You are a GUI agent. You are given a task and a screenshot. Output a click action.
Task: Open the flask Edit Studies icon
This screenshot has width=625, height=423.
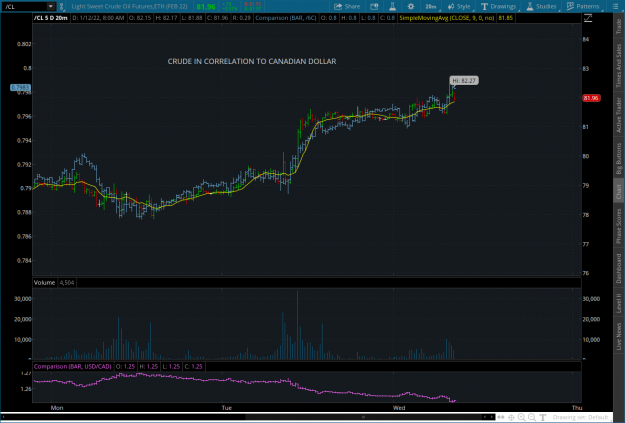[392, 6]
